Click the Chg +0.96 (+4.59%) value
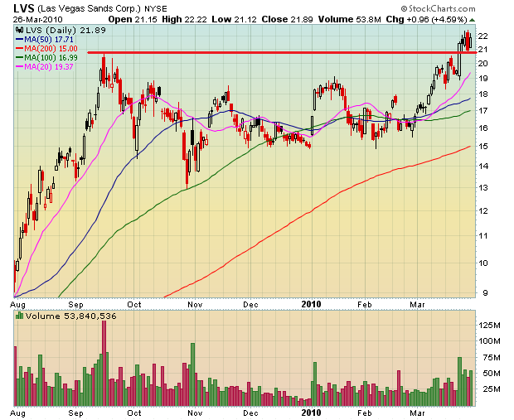Image resolution: width=514 pixels, height=420 pixels. [x=426, y=20]
